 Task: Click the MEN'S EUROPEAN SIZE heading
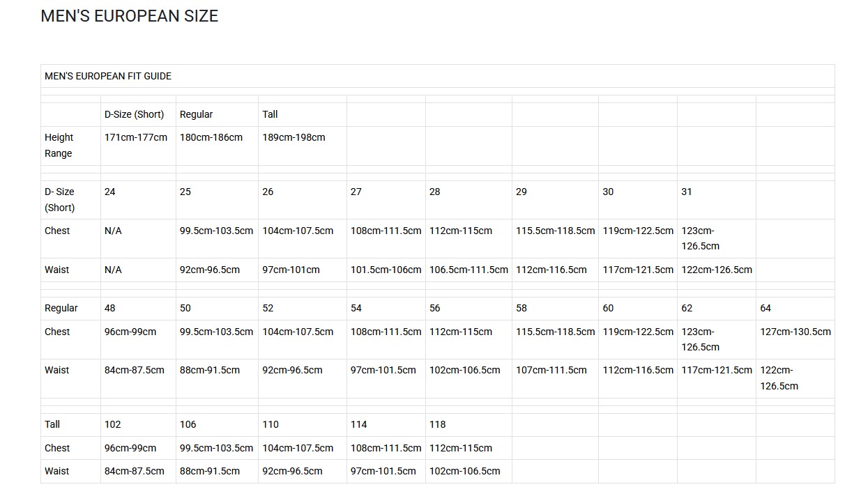[129, 16]
